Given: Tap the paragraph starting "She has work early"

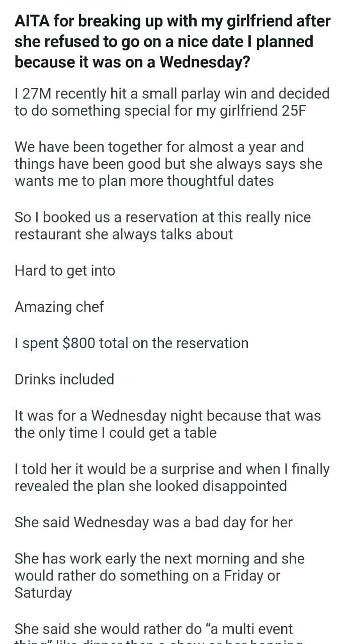Looking at the screenshot, I should (x=159, y=576).
